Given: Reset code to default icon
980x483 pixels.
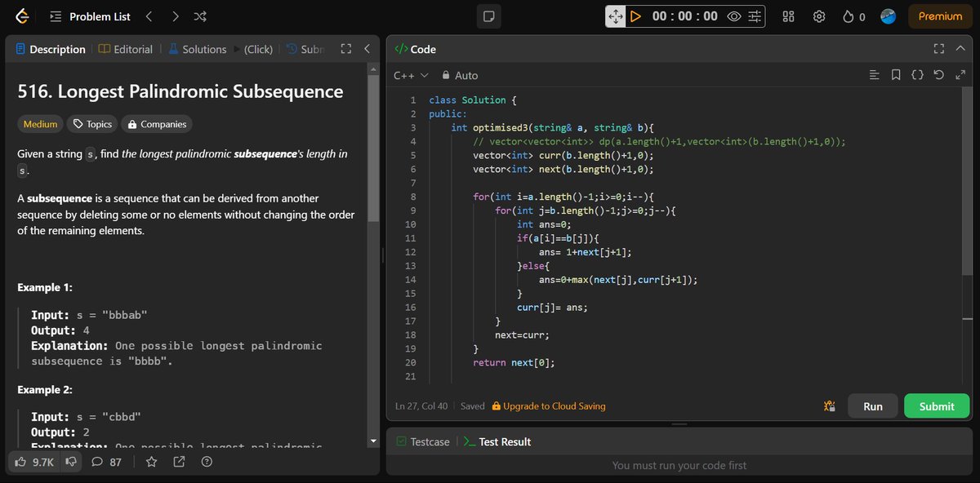Looking at the screenshot, I should pos(939,75).
